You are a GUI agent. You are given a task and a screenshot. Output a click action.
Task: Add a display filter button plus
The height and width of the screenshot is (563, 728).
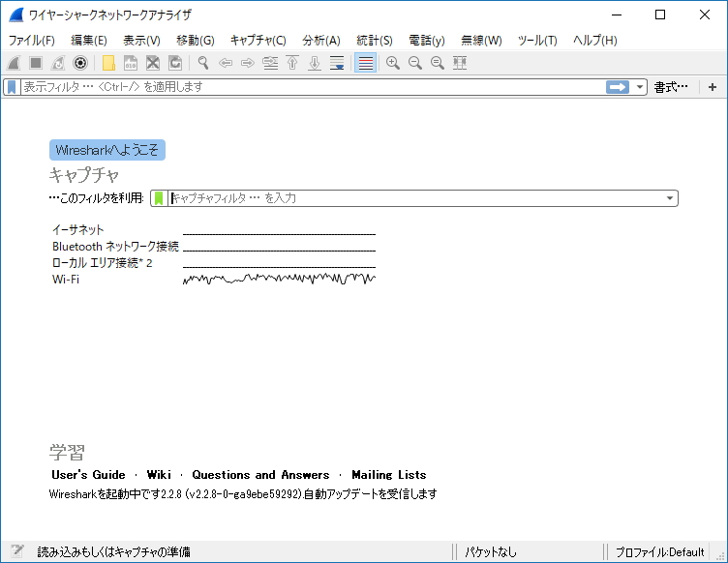(x=713, y=87)
